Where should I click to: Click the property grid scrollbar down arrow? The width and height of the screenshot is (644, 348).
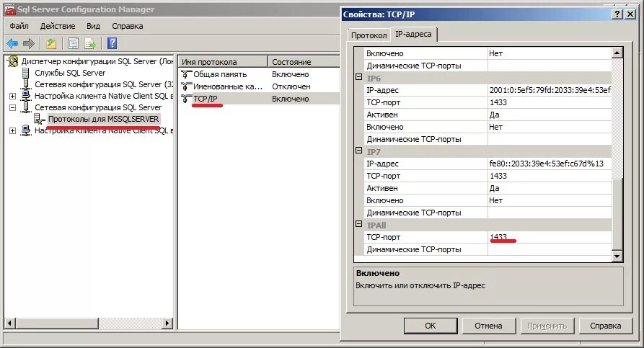coord(617,256)
